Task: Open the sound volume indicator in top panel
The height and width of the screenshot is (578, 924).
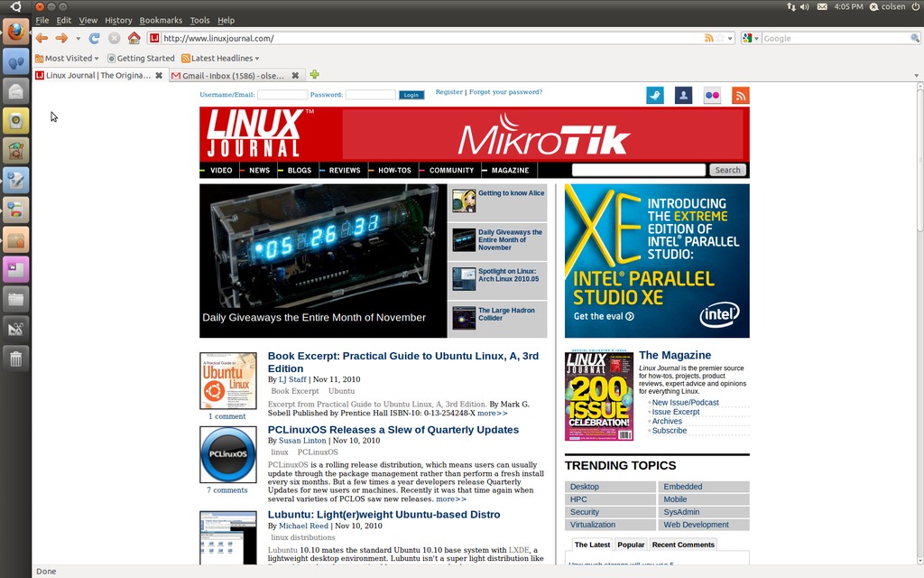Action: pos(804,6)
